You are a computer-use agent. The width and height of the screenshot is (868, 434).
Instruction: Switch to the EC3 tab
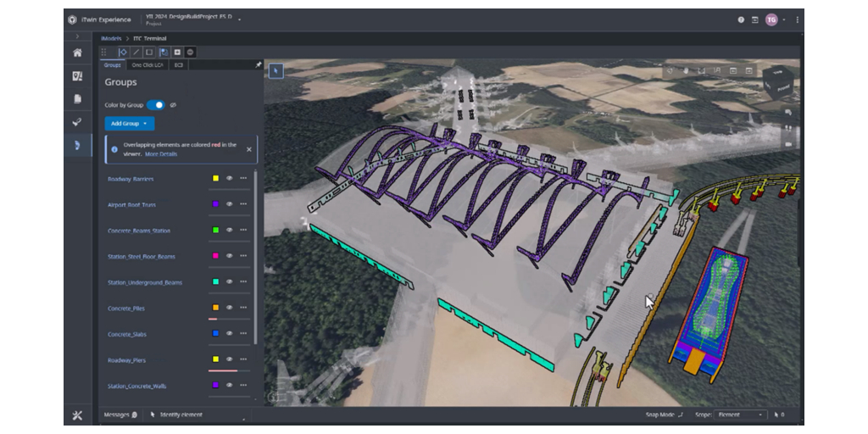pyautogui.click(x=179, y=64)
